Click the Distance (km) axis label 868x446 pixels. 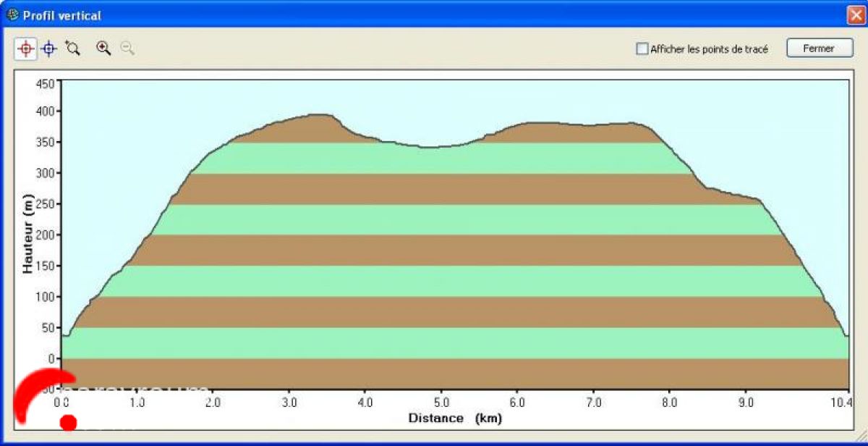[x=454, y=418]
